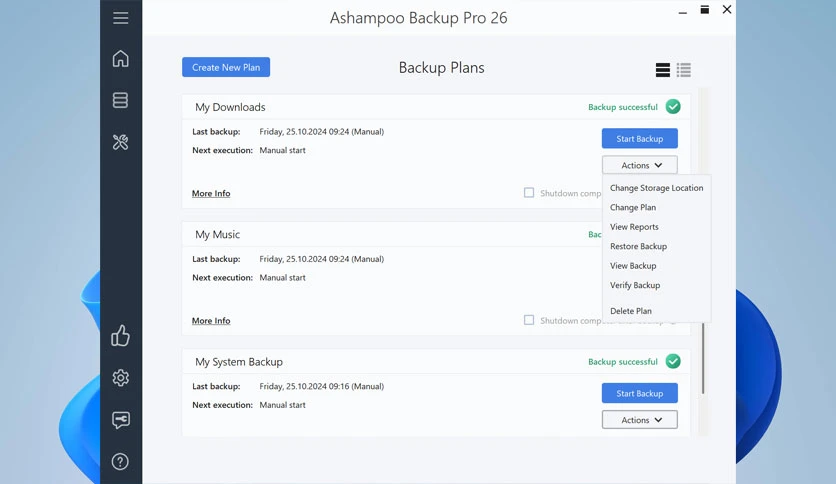836x484 pixels.
Task: Click the My Music plan title
Action: [x=218, y=235]
